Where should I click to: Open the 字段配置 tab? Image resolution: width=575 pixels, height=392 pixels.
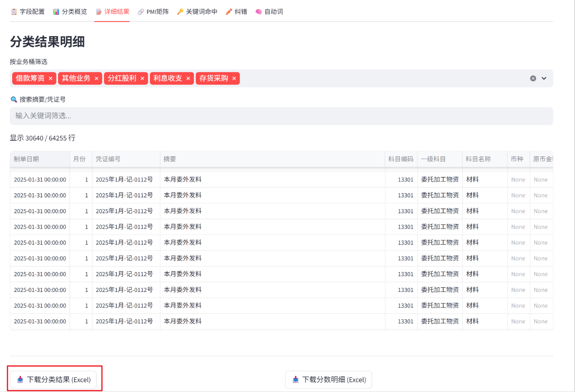[x=27, y=12]
